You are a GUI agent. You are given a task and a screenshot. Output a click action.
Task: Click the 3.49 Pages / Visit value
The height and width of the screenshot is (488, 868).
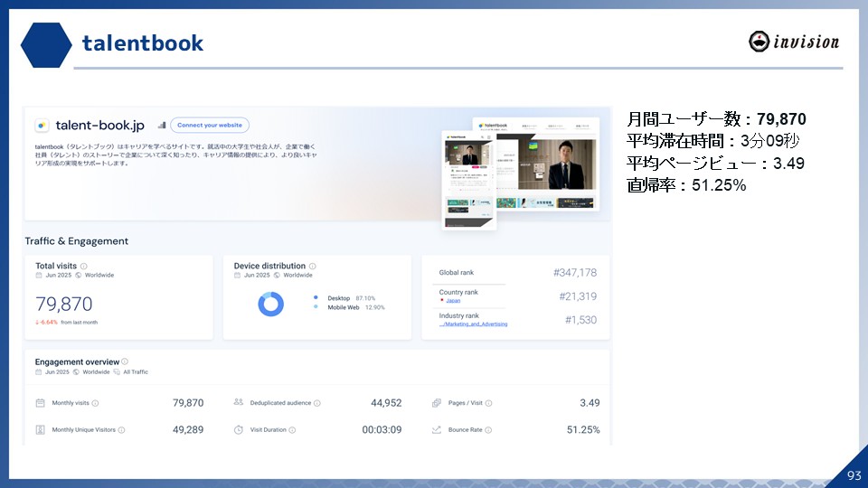(590, 403)
